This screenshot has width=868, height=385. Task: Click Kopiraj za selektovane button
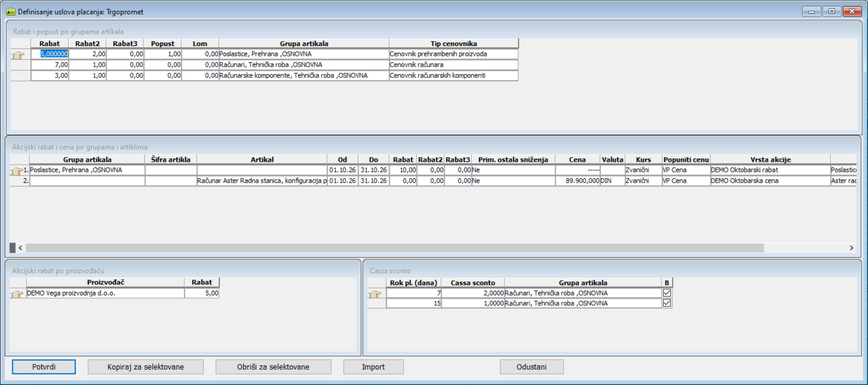[146, 367]
